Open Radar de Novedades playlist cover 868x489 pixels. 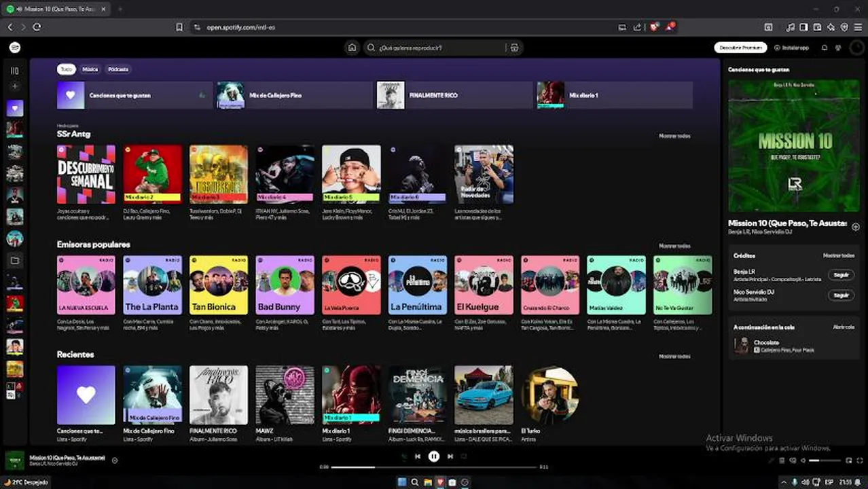pyautogui.click(x=484, y=175)
